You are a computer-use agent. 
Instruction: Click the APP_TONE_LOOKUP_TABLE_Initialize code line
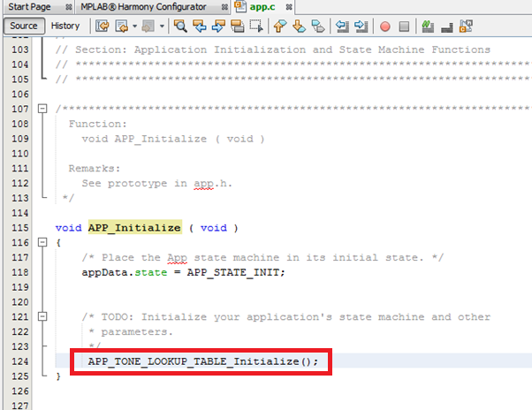(202, 361)
